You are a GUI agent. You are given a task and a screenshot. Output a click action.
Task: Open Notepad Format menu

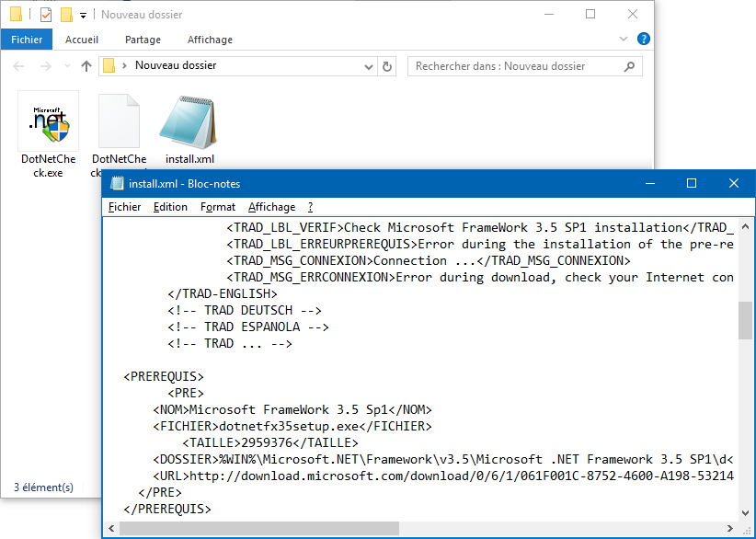(x=218, y=207)
